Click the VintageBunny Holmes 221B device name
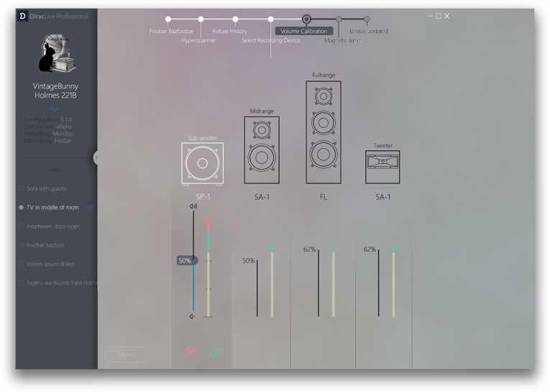 55,91
